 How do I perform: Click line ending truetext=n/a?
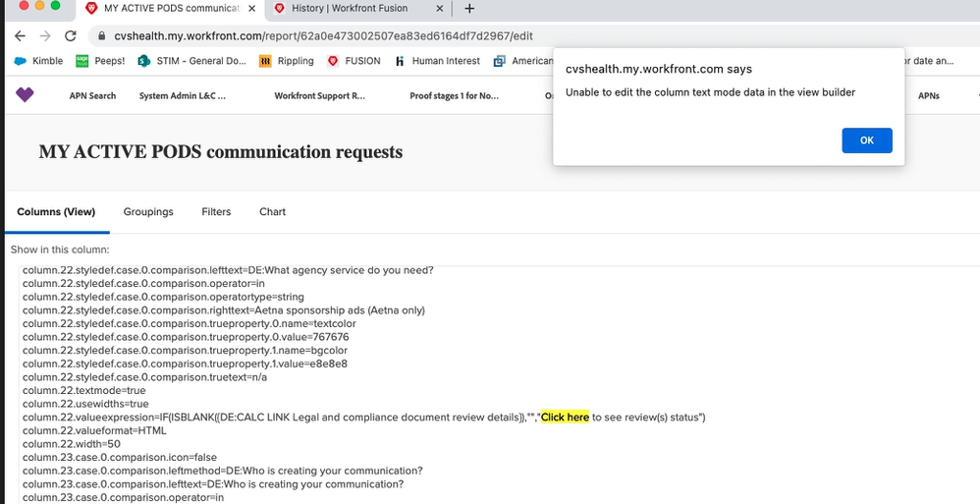[145, 377]
